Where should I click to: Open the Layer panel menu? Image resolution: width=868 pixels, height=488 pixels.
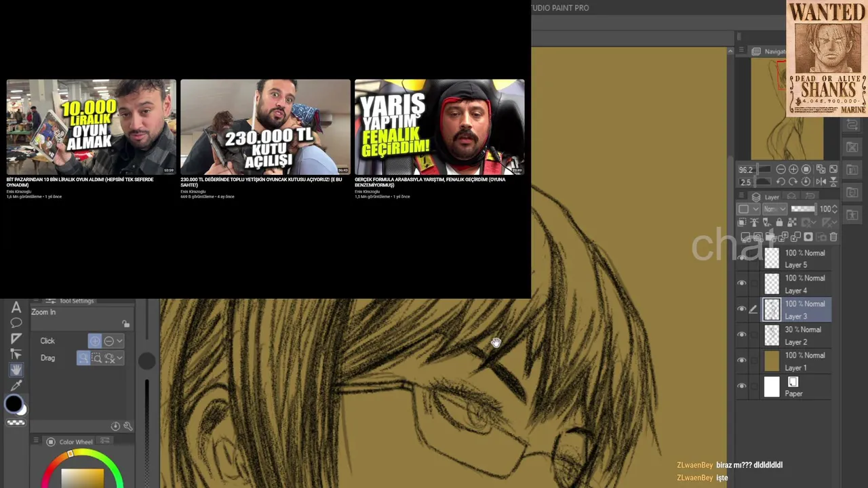click(741, 195)
